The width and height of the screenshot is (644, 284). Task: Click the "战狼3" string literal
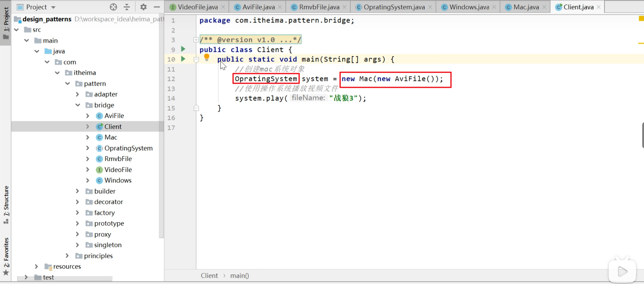click(x=343, y=98)
